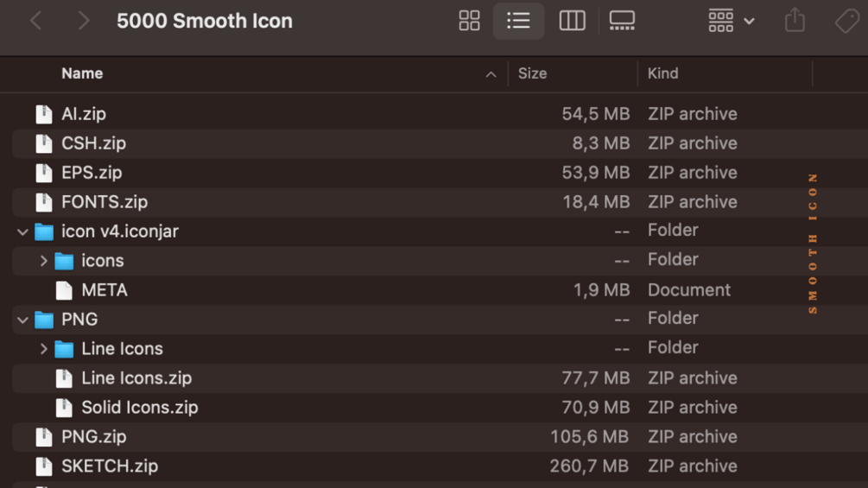This screenshot has width=868, height=488.
Task: Select the FONTS.zip file icon
Action: (x=44, y=202)
